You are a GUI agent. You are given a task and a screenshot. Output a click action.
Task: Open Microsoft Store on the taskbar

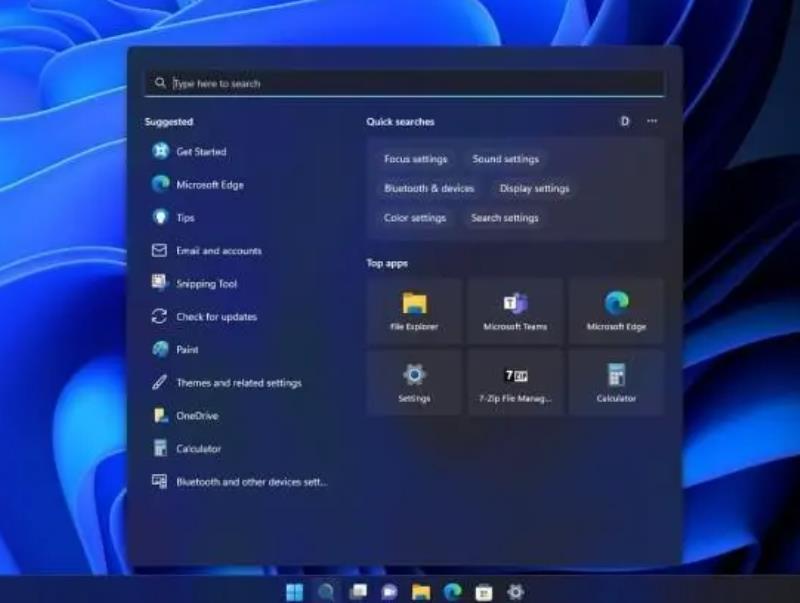pyautogui.click(x=484, y=592)
